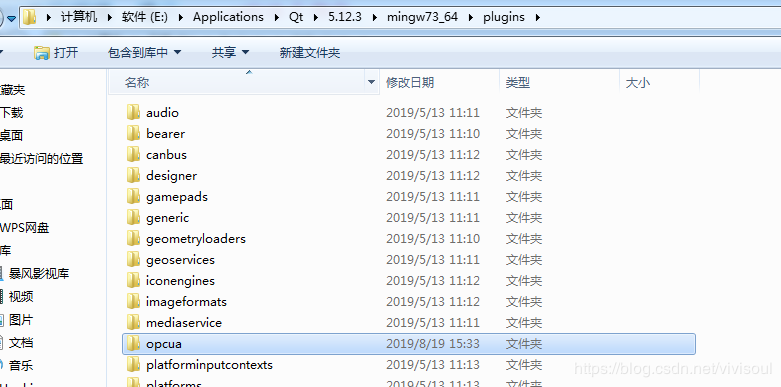Click the 打开 button
781x387 pixels.
(x=56, y=52)
